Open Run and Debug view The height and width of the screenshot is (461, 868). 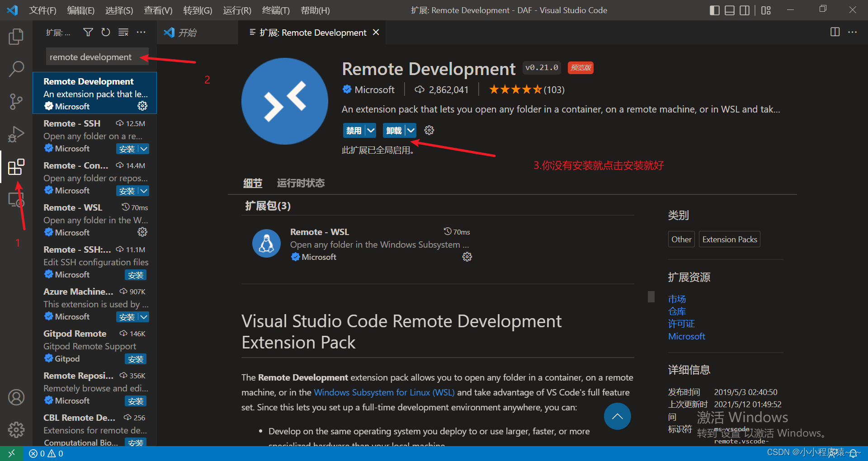[x=16, y=134]
